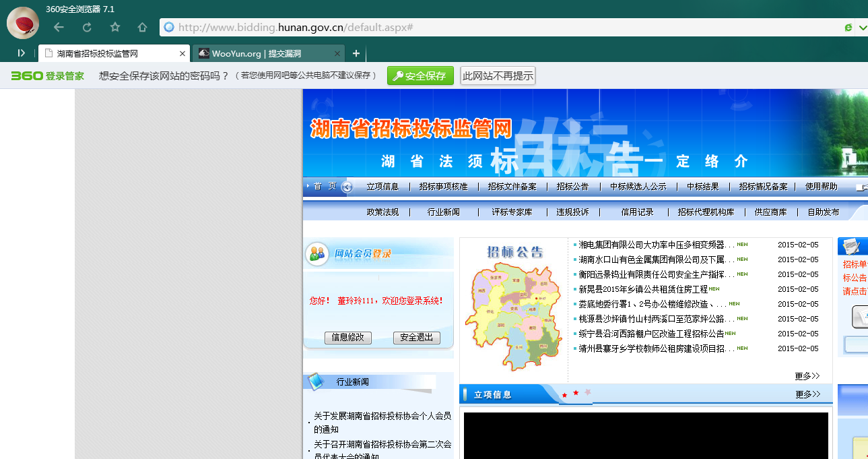Open the 立项信息 menu item
Screen dimensions: 868x459
(x=382, y=187)
